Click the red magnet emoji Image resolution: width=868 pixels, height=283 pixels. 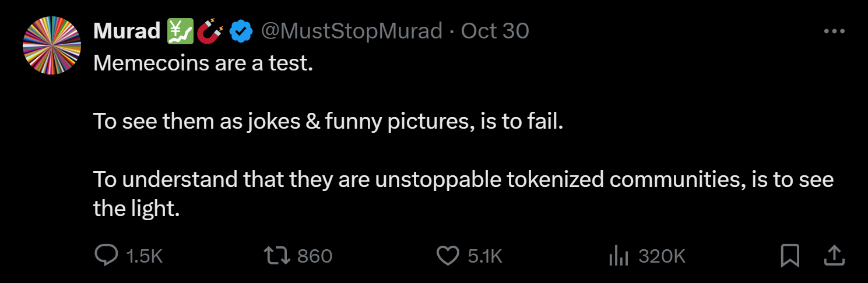(x=210, y=31)
